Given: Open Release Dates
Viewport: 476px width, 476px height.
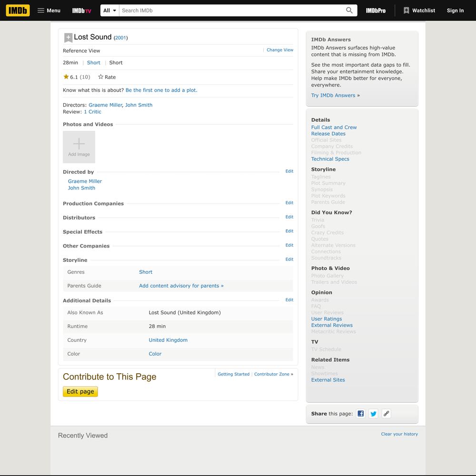Looking at the screenshot, I should [328, 134].
